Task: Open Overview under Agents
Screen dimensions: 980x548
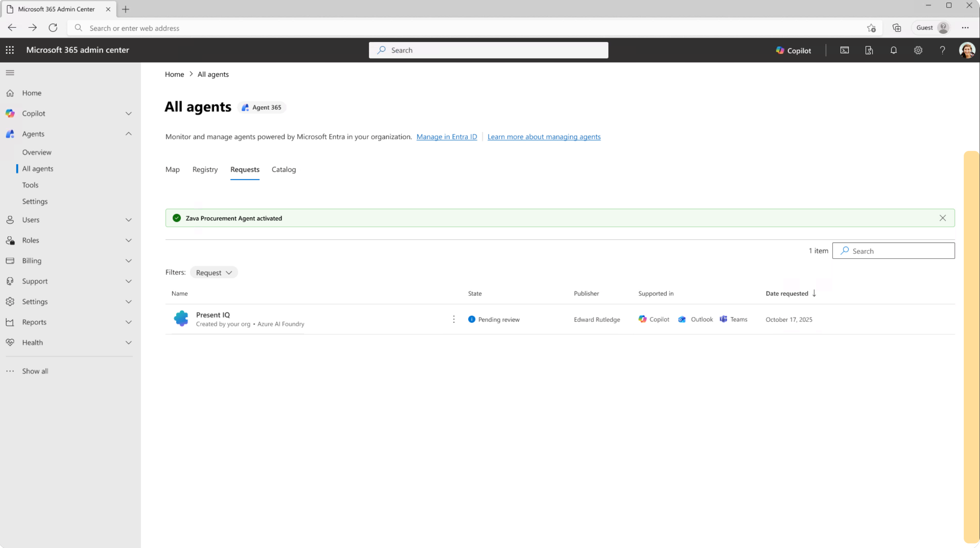Action: (x=37, y=152)
